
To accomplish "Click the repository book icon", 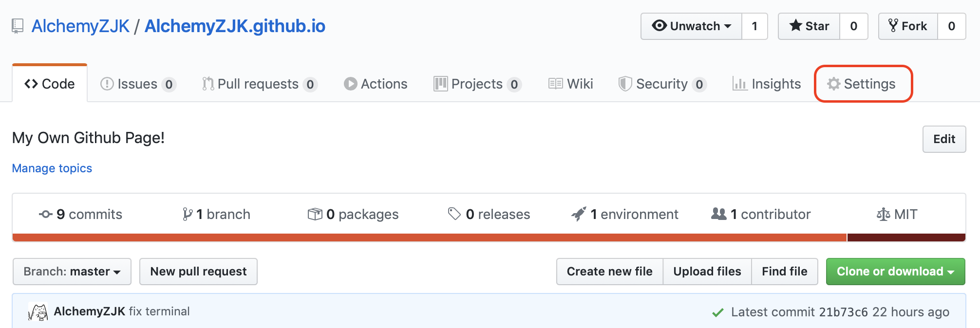I will click(x=18, y=26).
